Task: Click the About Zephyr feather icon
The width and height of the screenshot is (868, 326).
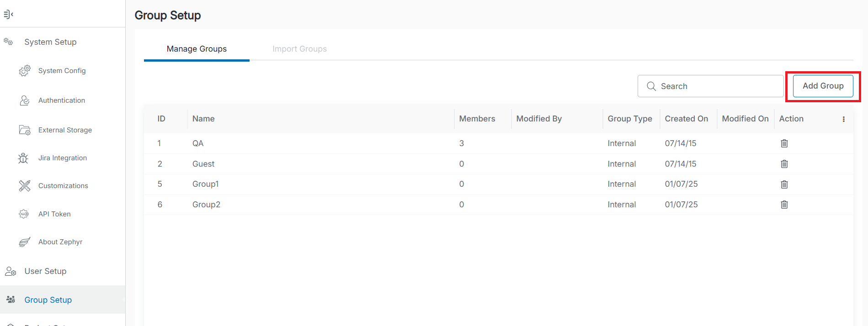Action: tap(25, 242)
